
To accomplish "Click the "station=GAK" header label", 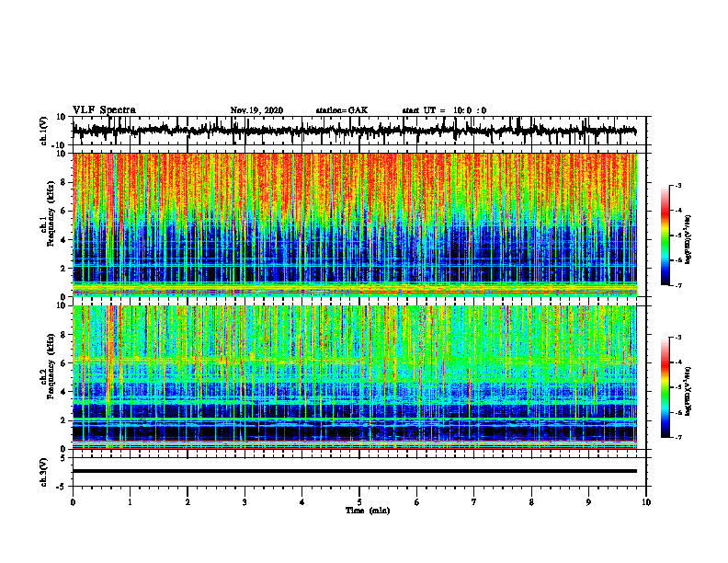I will point(342,110).
